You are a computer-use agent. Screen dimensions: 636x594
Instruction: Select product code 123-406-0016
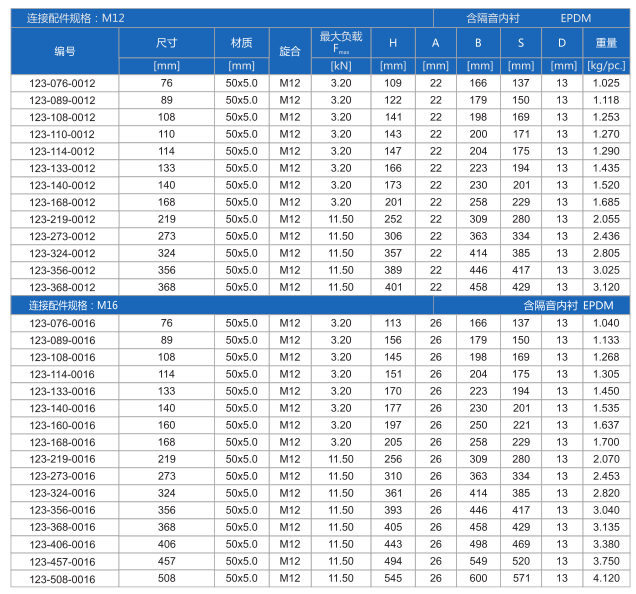(x=62, y=545)
